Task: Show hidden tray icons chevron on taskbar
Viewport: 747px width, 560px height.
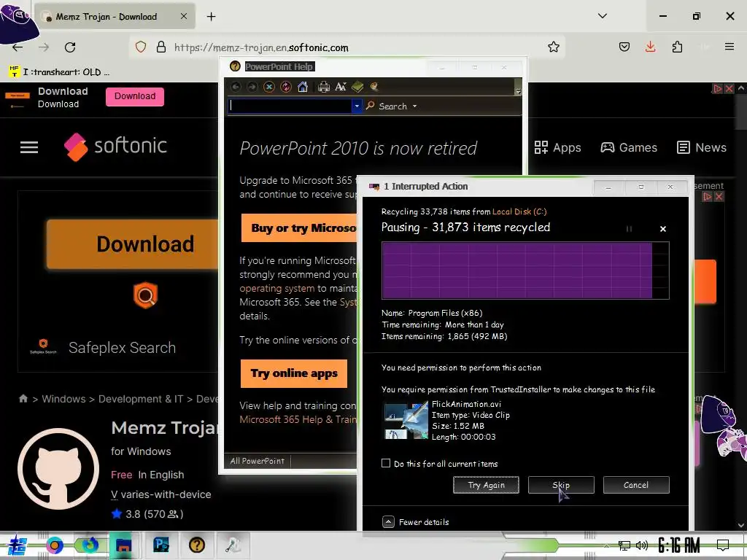Action: (606, 545)
